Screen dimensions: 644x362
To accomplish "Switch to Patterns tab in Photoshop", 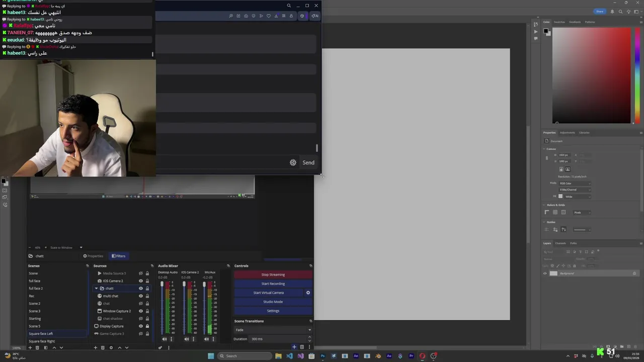I will [x=590, y=22].
